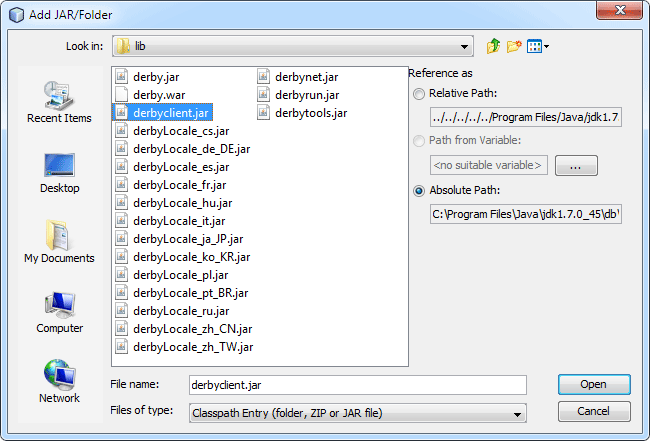
Task: Open Network location shortcut
Action: pyautogui.click(x=60, y=382)
